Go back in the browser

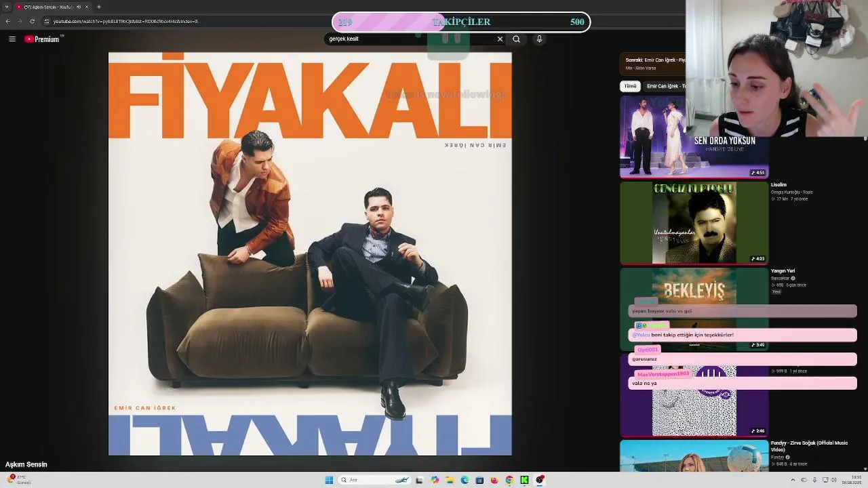click(7, 21)
